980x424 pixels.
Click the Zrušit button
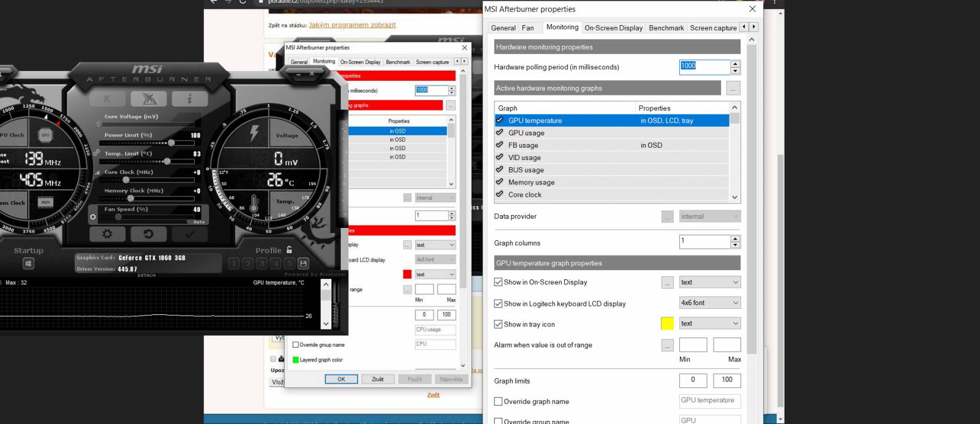(x=378, y=379)
